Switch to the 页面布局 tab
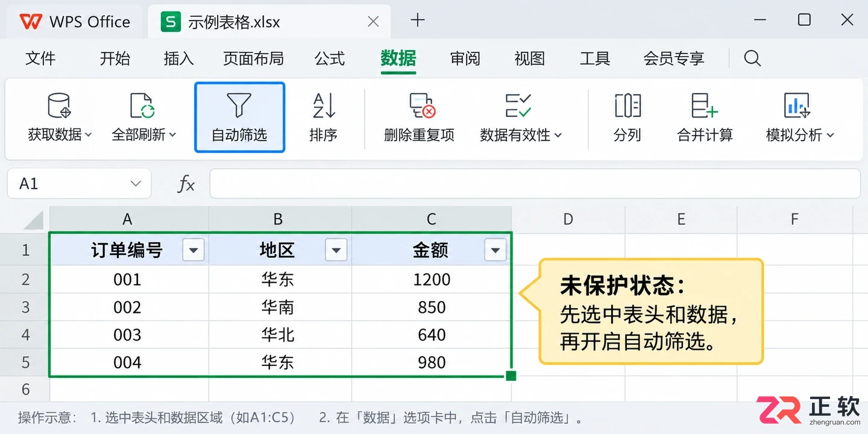 (253, 58)
